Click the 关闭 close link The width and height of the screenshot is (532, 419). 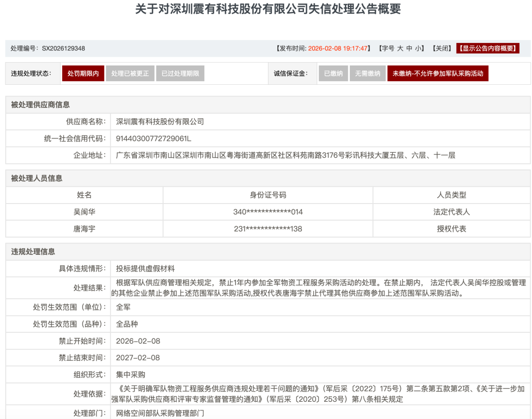coord(442,48)
